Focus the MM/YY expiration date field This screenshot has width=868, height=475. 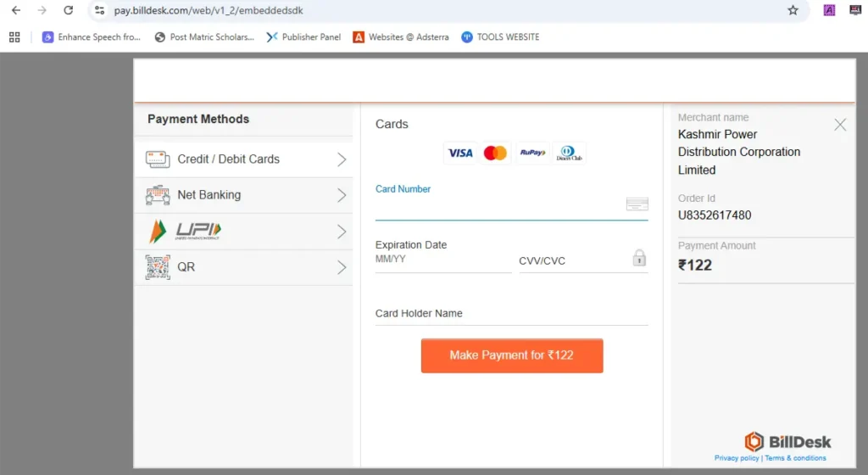tap(442, 260)
